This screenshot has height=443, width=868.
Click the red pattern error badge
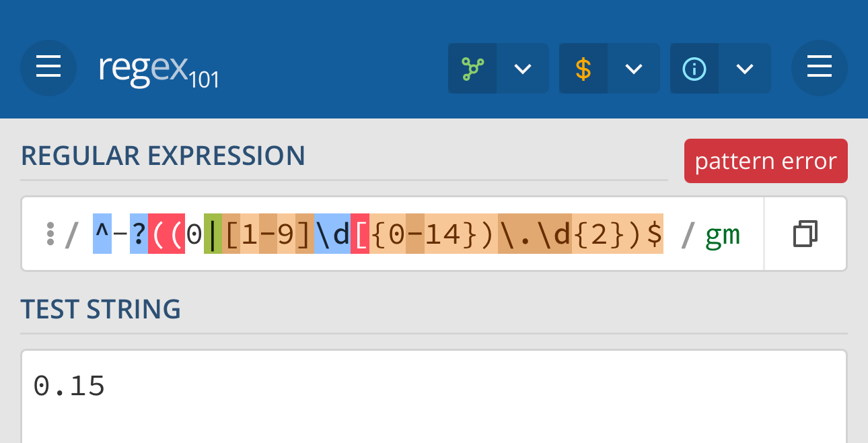click(766, 161)
